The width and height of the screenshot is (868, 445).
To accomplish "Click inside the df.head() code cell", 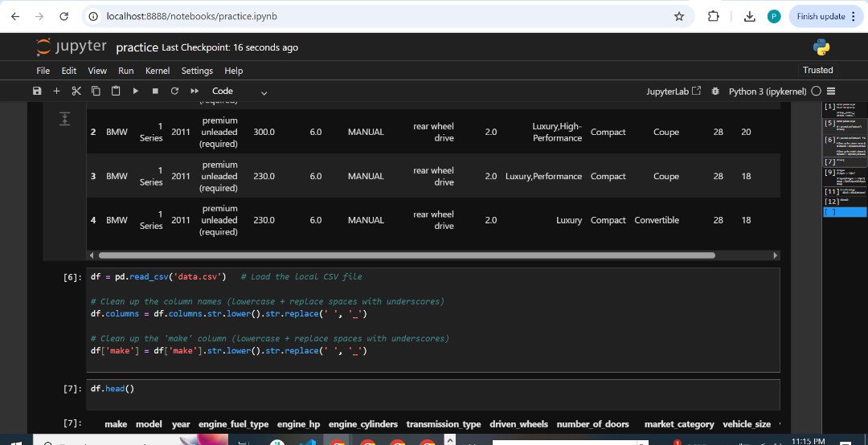I will [433, 394].
